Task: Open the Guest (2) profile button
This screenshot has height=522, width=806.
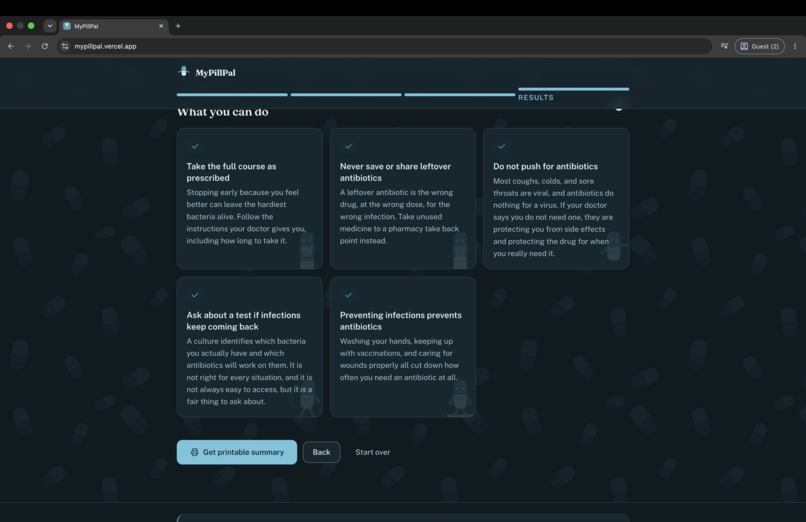Action: click(x=760, y=46)
